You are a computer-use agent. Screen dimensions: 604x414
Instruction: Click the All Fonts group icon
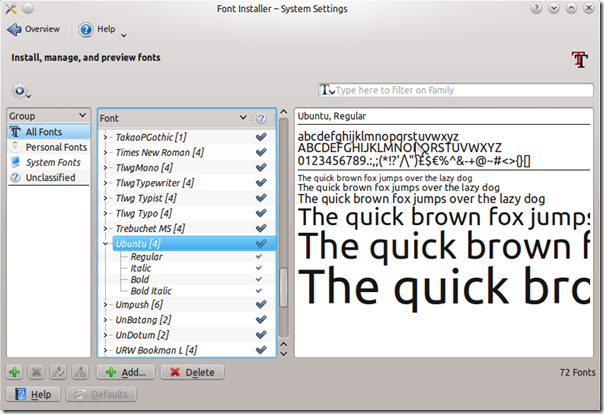(16, 132)
